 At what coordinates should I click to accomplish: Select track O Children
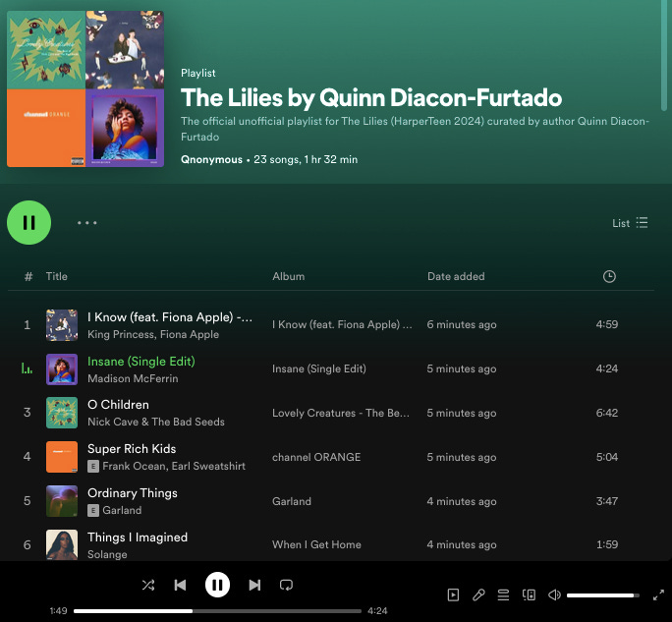click(118, 405)
